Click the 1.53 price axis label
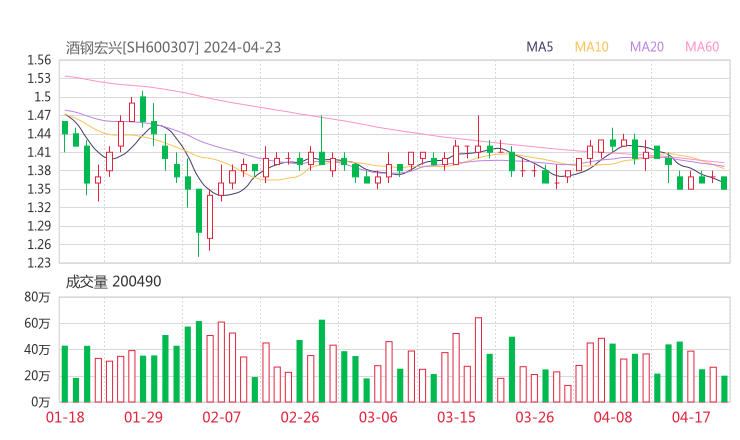The image size is (740, 440). 39,78
